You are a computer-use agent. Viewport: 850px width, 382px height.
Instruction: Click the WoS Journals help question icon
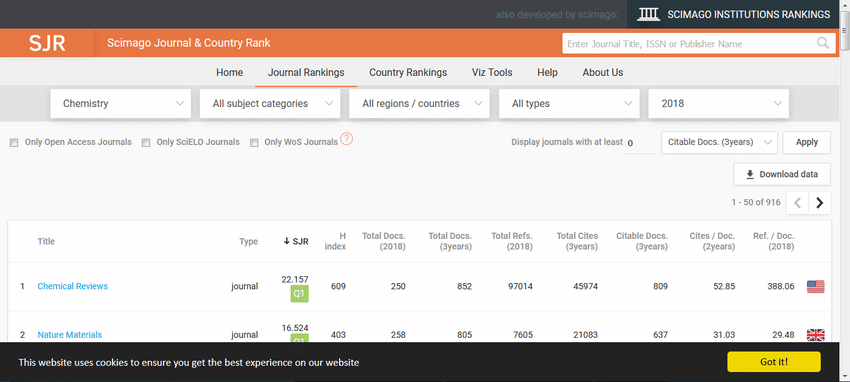[x=347, y=140]
